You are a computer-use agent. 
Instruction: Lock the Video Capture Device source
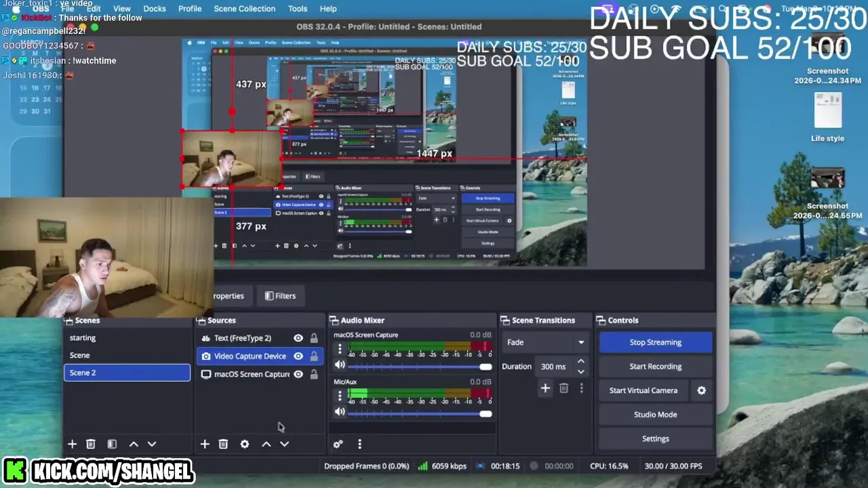314,356
